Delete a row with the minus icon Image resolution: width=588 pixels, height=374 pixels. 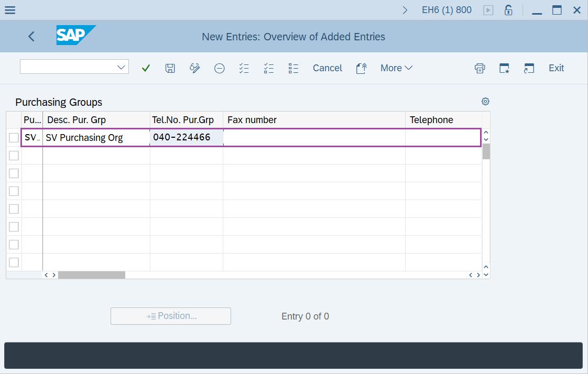tap(219, 68)
